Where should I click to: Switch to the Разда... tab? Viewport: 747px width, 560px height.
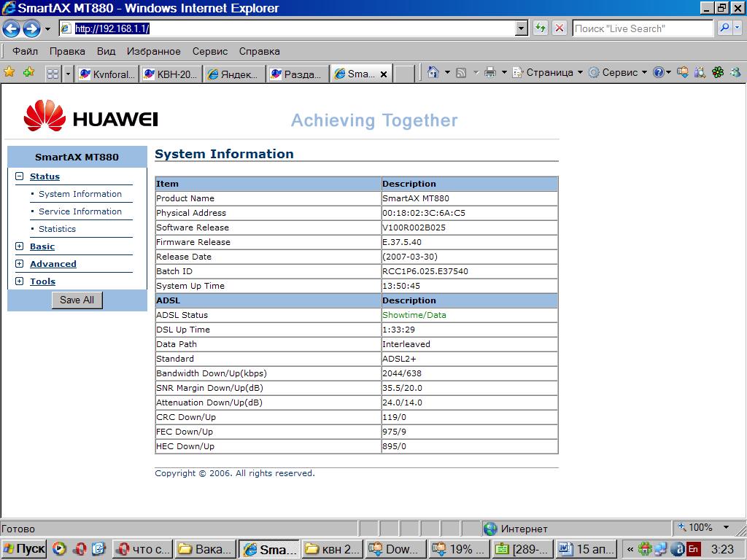click(x=298, y=74)
